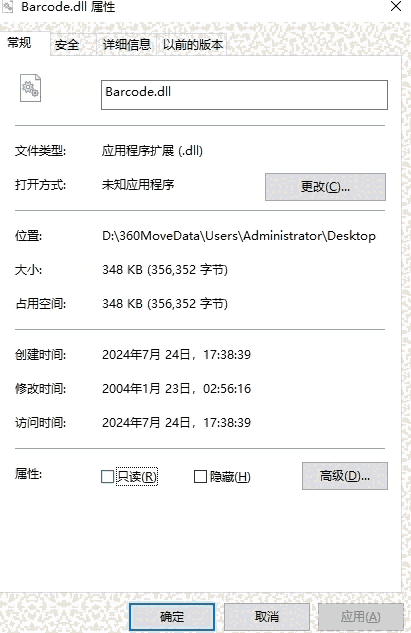Image resolution: width=411 pixels, height=633 pixels.
Task: Confirm with the 确定 button
Action: coord(172,616)
